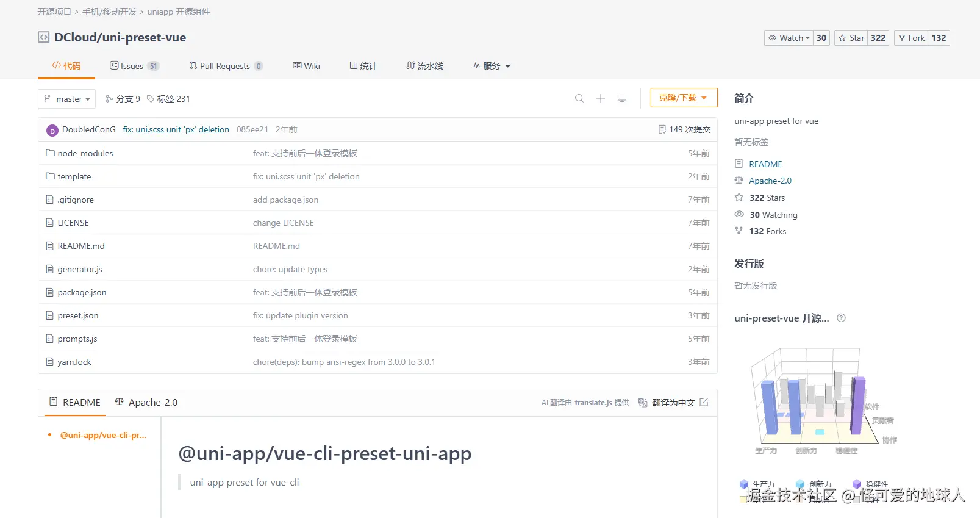Select the Apache-2.0 tab in the readme panel

tap(146, 403)
